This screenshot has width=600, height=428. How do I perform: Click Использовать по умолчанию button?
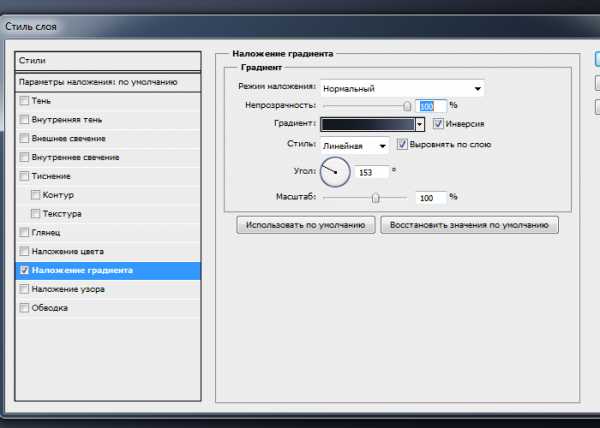pos(305,225)
